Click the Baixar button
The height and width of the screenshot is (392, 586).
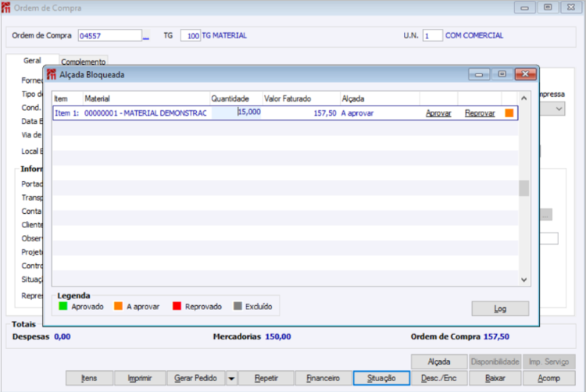click(495, 378)
